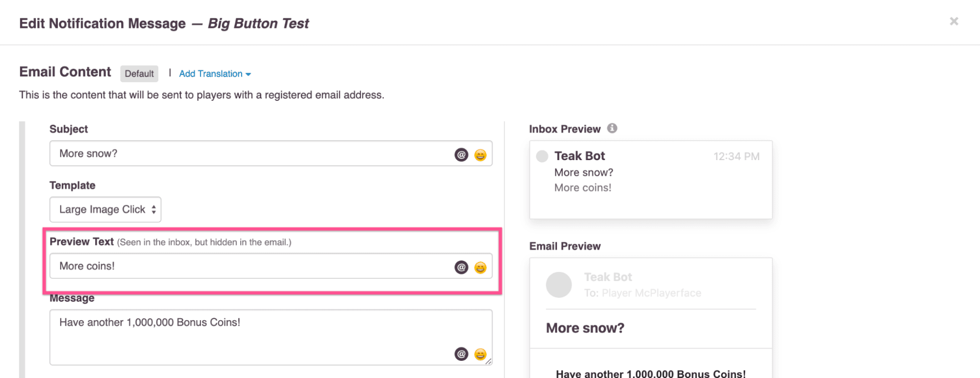Insert a variable via @ icon in Subject field
This screenshot has height=378, width=980.
click(461, 154)
